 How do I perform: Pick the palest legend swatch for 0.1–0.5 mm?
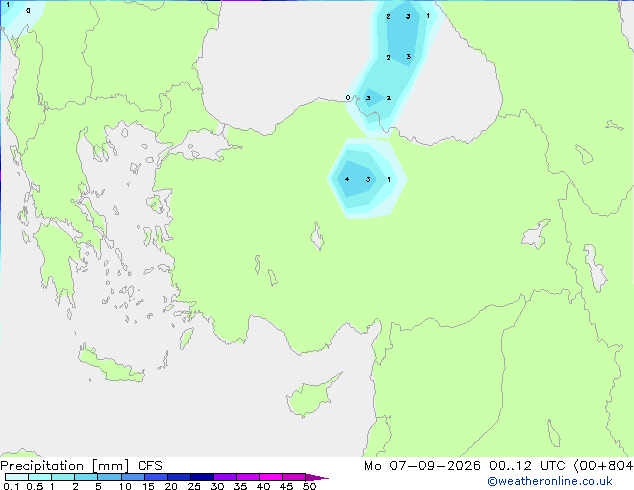click(x=17, y=477)
